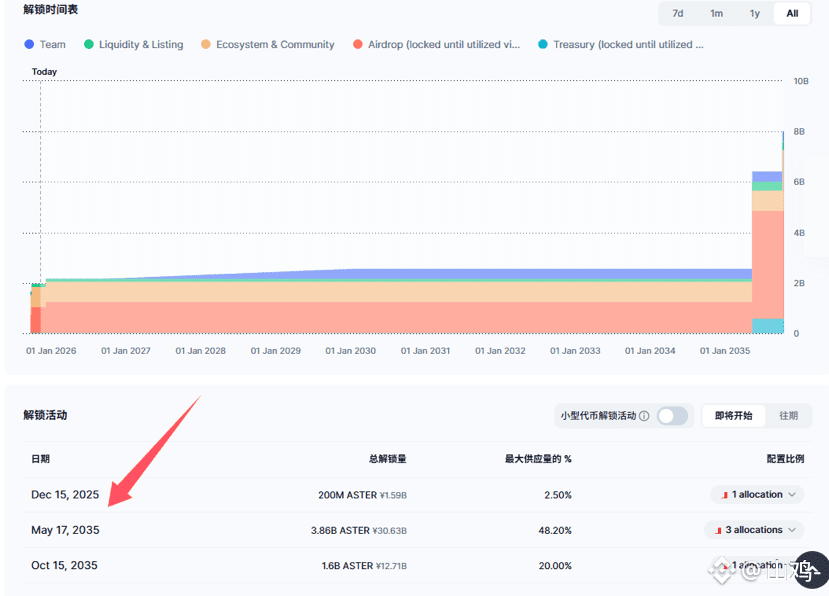Toggle the Liquidity & Listing legend series
Screen dimensions: 829x596
tap(134, 44)
